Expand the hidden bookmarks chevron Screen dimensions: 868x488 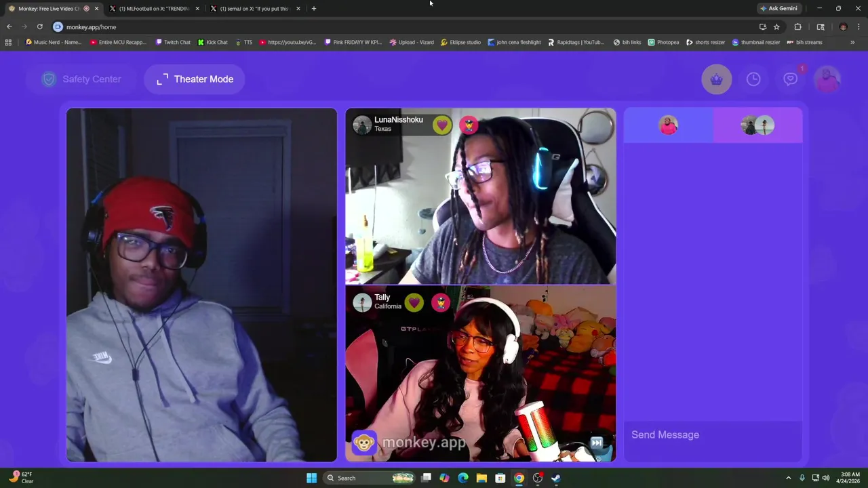852,42
